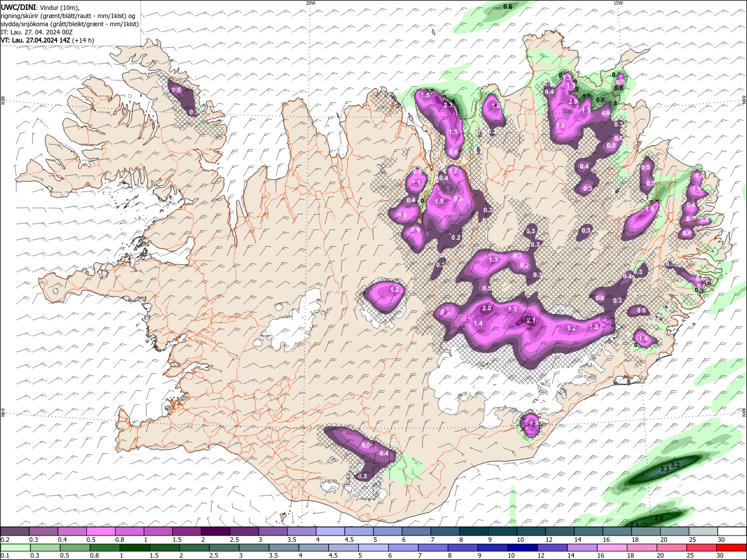Viewport: 747px width, 560px height.
Task: Click the 'UWC/DINI' title in the header box
Action: point(18,6)
